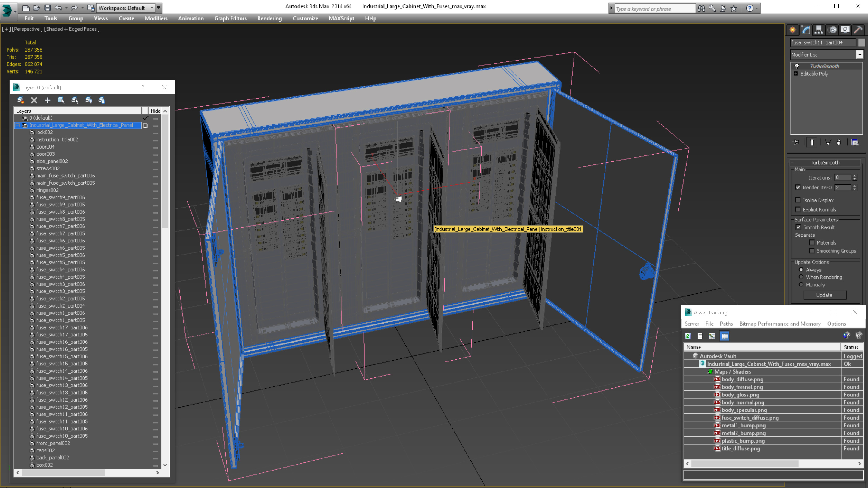Open the Utilities hammer panel tab
868x488 pixels.
click(858, 30)
